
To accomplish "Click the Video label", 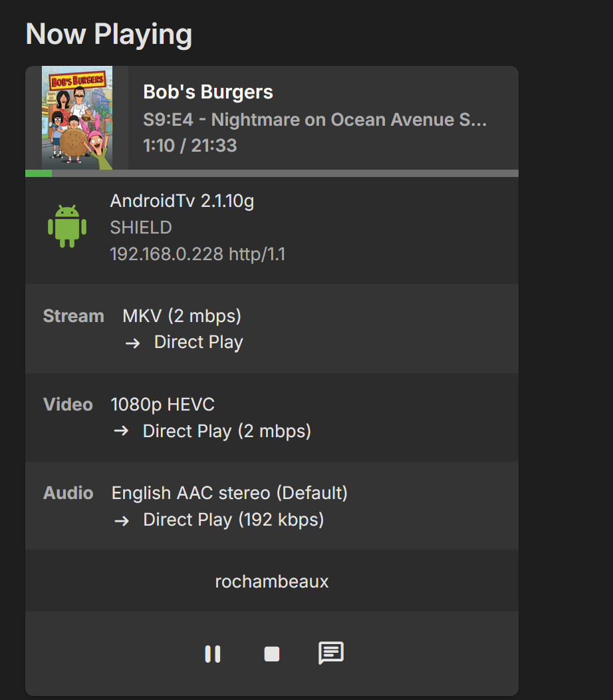I will pos(68,405).
